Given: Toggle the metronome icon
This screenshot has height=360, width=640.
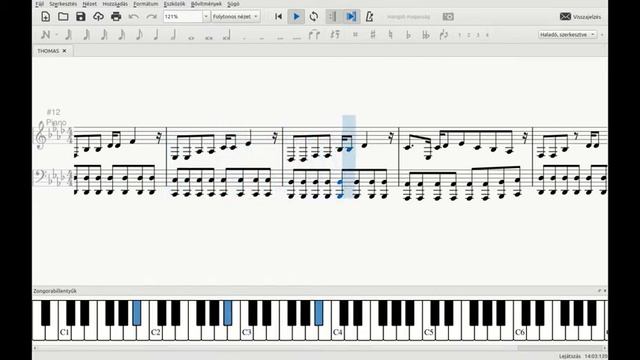Looking at the screenshot, I should pos(369,17).
